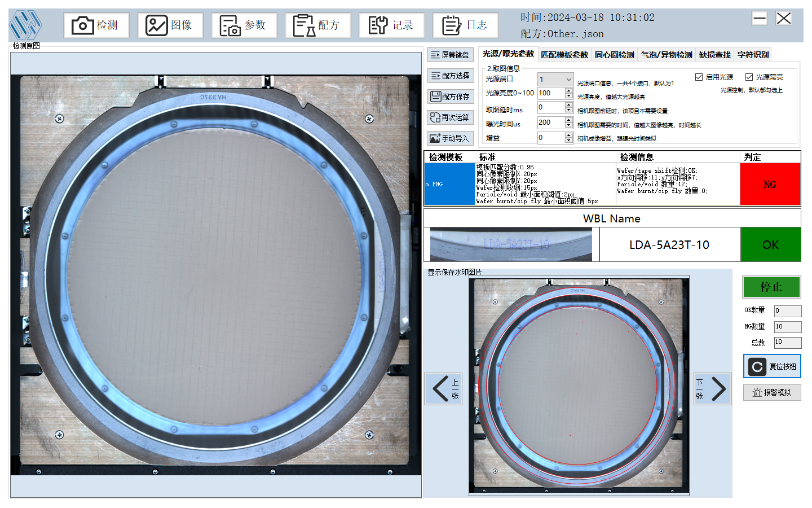Toggle the 启用光源 checkbox
The width and height of the screenshot is (812, 508).
pyautogui.click(x=699, y=77)
